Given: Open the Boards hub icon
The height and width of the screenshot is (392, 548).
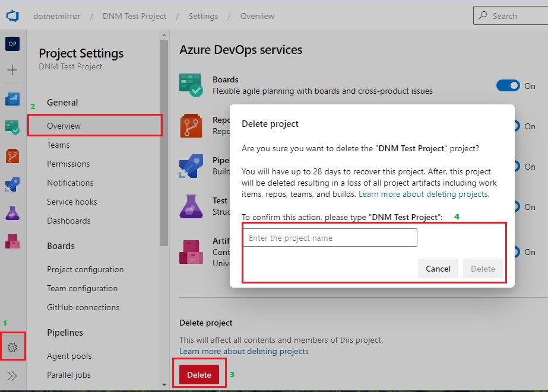Looking at the screenshot, I should (12, 126).
